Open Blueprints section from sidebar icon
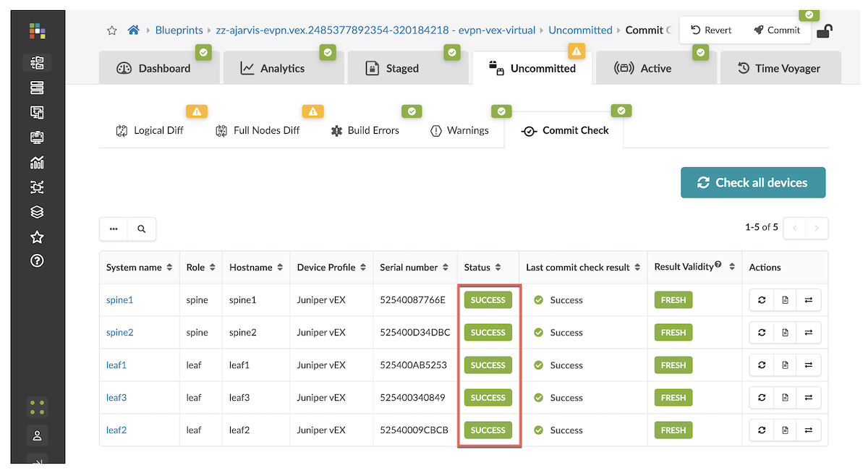Image resolution: width=868 pixels, height=473 pixels. [37, 63]
